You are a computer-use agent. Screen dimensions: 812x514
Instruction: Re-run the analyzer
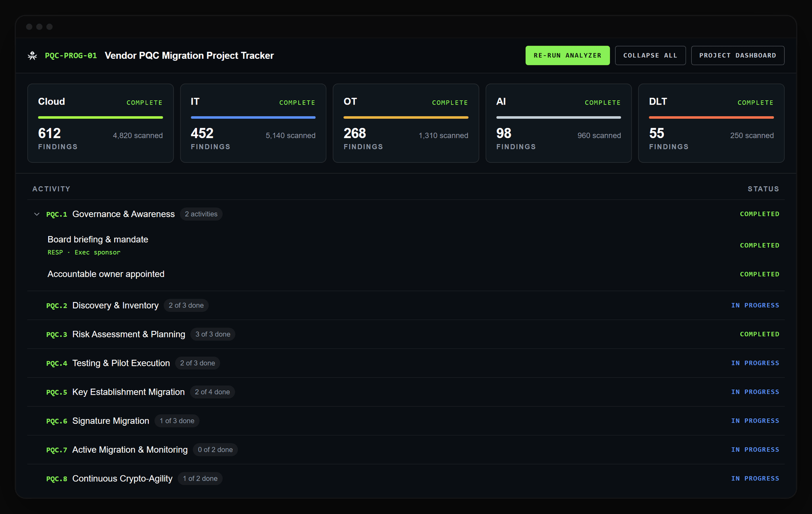coord(567,56)
